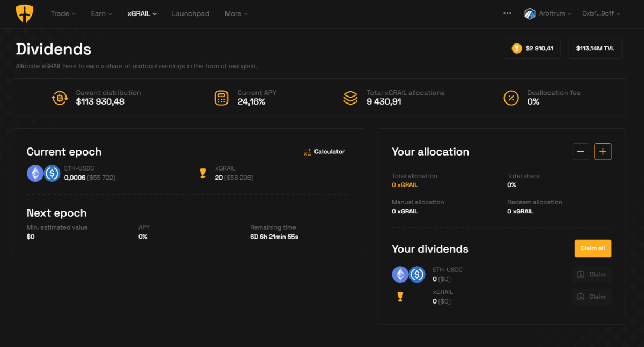The image size is (644, 347).
Task: Open the More dropdown
Action: (x=236, y=13)
